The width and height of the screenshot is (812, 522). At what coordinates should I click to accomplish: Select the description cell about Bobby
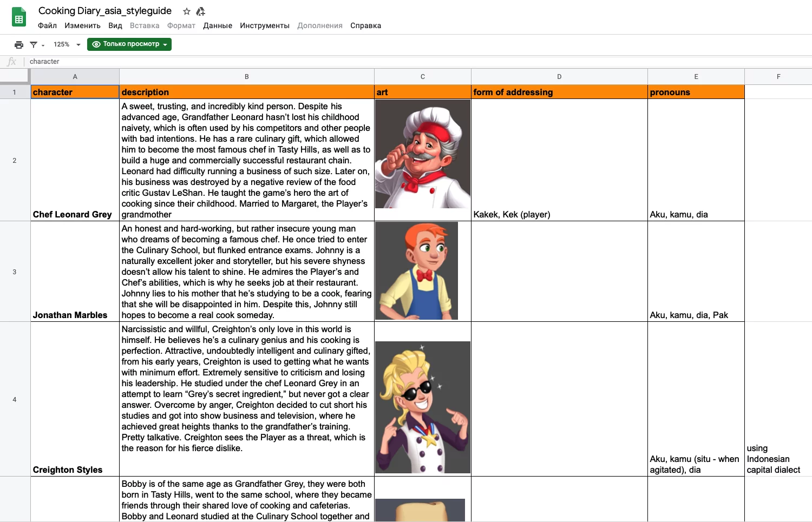click(246, 499)
